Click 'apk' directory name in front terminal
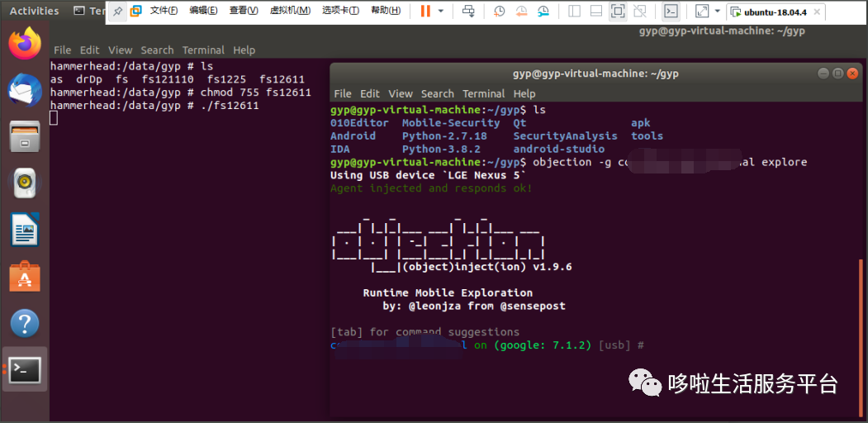Screen dimensions: 868x423 click(x=641, y=123)
